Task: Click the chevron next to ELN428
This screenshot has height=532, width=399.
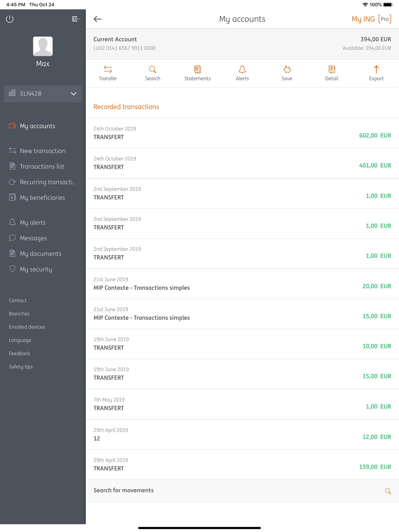Action: [x=74, y=93]
